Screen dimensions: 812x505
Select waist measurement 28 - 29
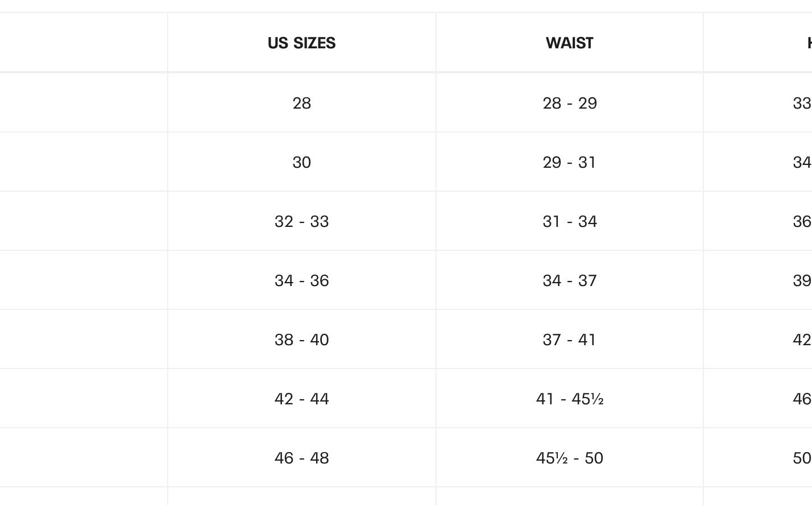click(570, 103)
